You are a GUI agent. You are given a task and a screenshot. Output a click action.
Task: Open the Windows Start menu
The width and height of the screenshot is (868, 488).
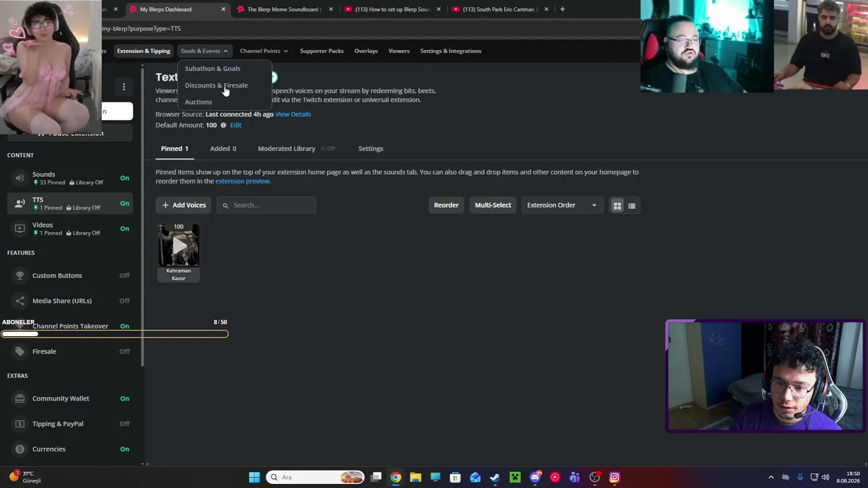click(254, 477)
